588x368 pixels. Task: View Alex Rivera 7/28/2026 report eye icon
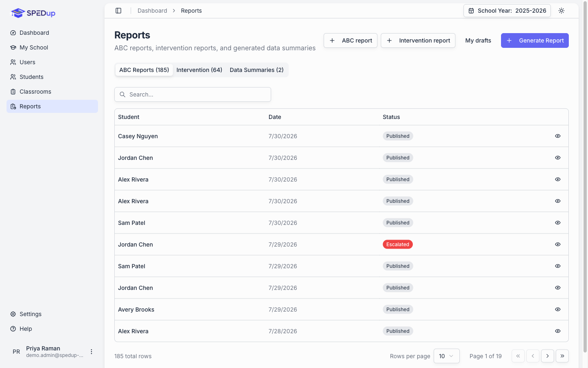click(x=558, y=331)
